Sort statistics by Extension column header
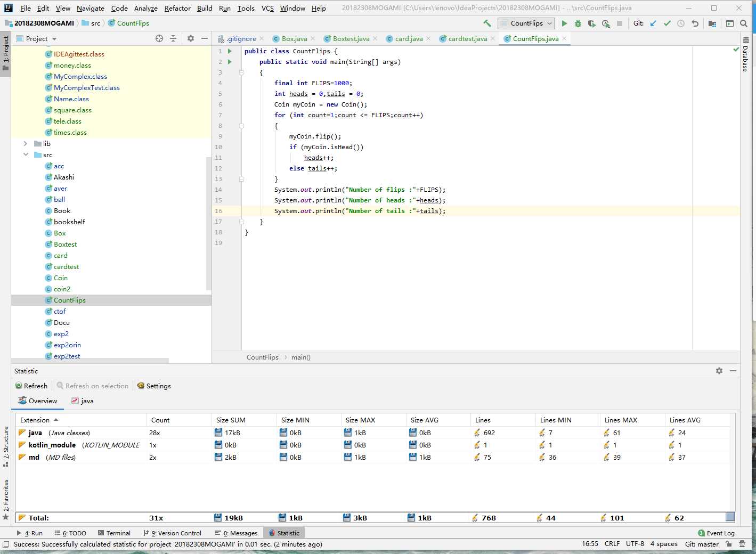 81,420
